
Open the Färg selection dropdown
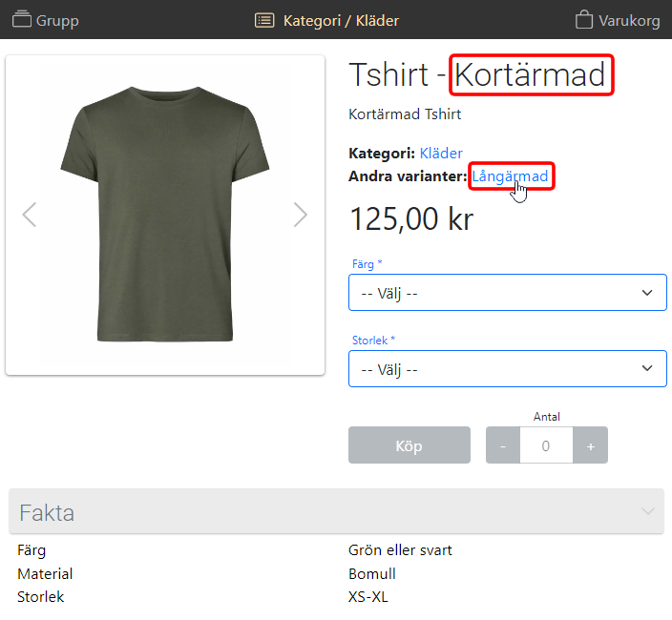click(x=507, y=293)
